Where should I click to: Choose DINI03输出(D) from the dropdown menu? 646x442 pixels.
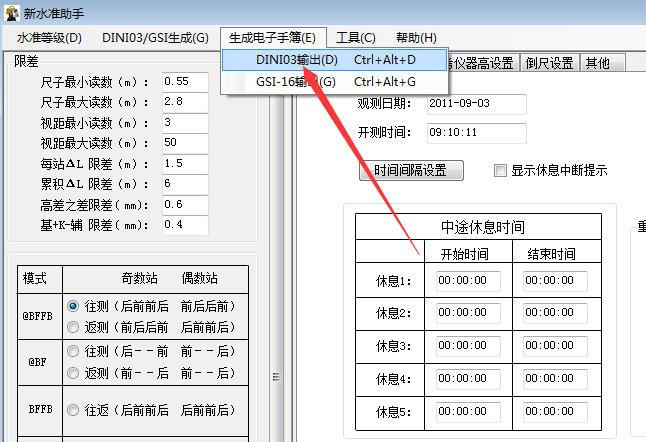(296, 60)
